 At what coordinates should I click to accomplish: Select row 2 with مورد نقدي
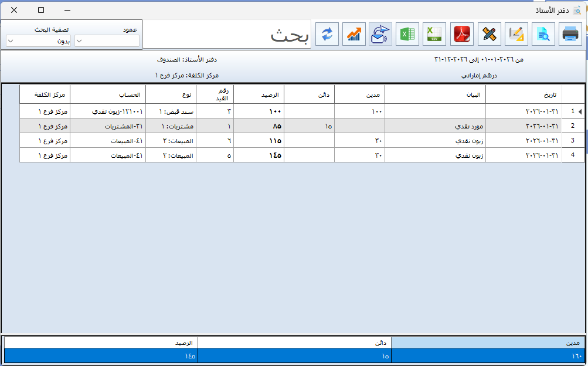[436, 126]
